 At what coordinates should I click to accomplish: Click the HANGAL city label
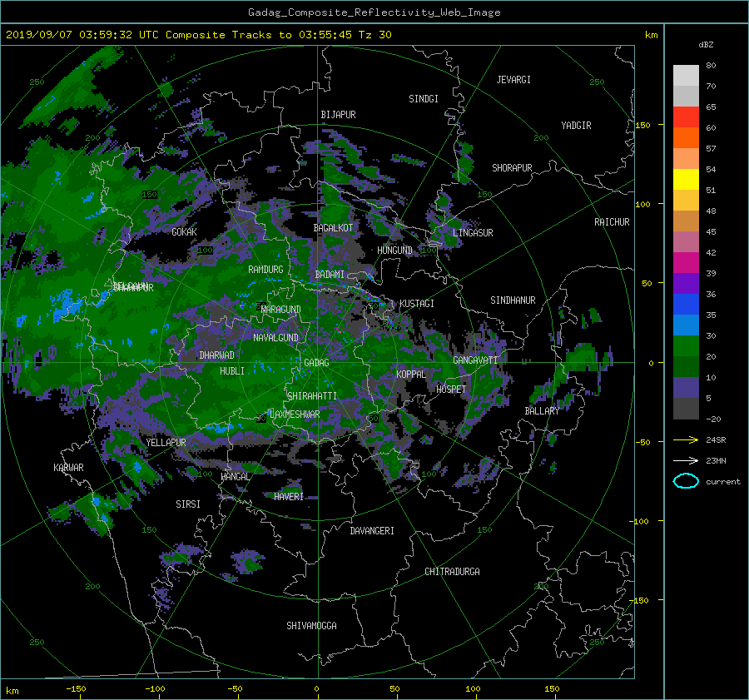(235, 476)
